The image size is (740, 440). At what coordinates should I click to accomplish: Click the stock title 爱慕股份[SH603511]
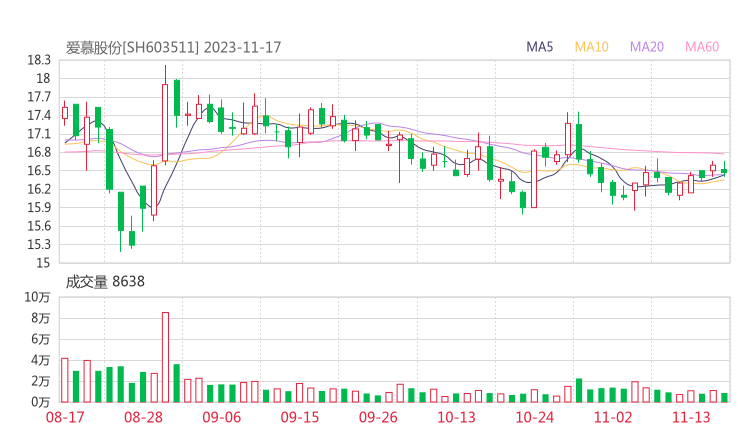[x=132, y=47]
